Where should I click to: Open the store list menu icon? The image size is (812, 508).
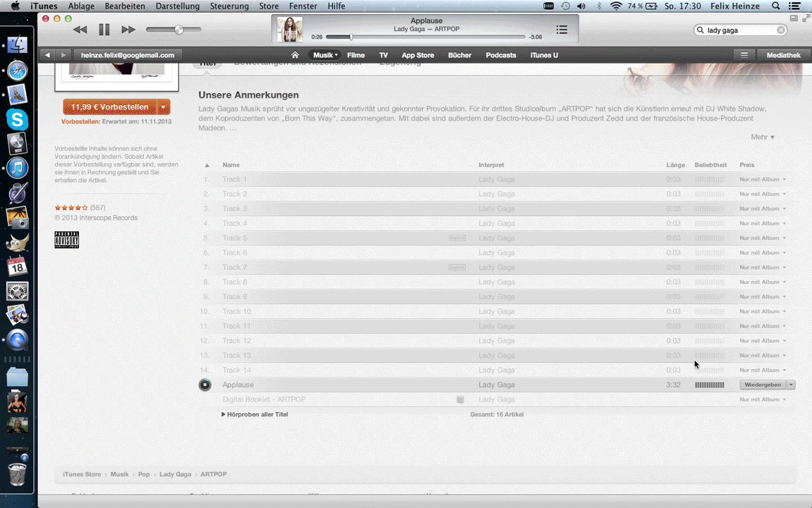(744, 55)
